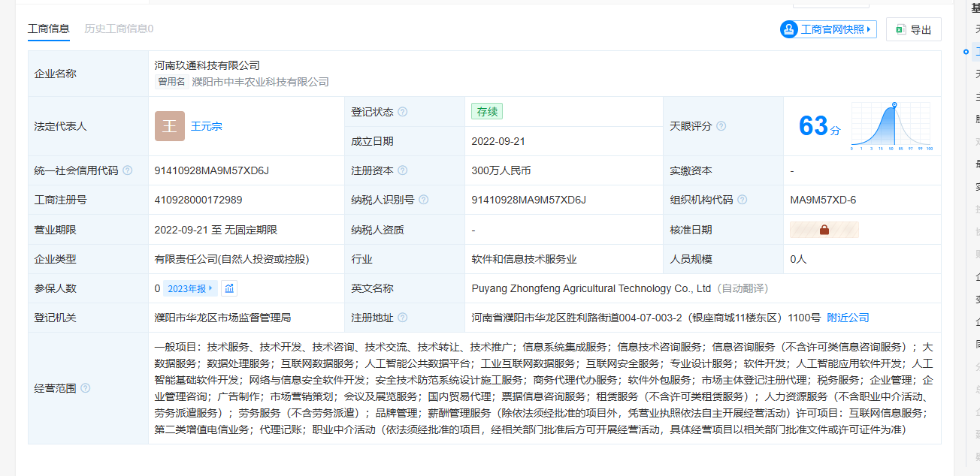Viewport: 980px width, 476px height.
Task: Open the chart icon beside 2023年报
Action: pyautogui.click(x=230, y=288)
